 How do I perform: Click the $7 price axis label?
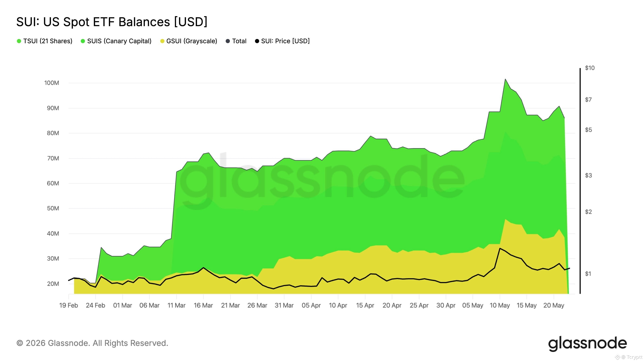click(x=588, y=100)
